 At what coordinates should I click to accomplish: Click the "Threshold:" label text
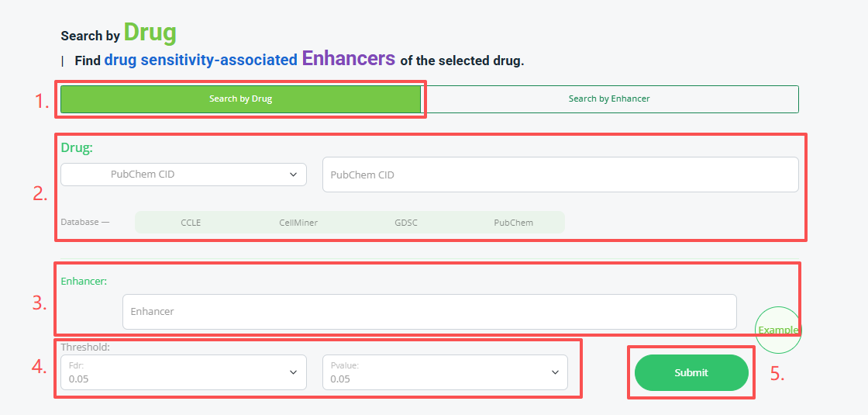tap(85, 348)
